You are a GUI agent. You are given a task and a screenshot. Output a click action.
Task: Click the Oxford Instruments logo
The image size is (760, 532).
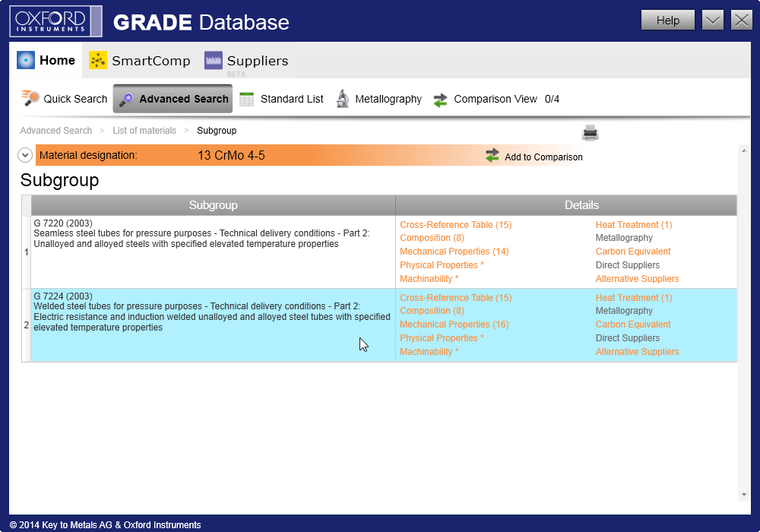click(55, 21)
